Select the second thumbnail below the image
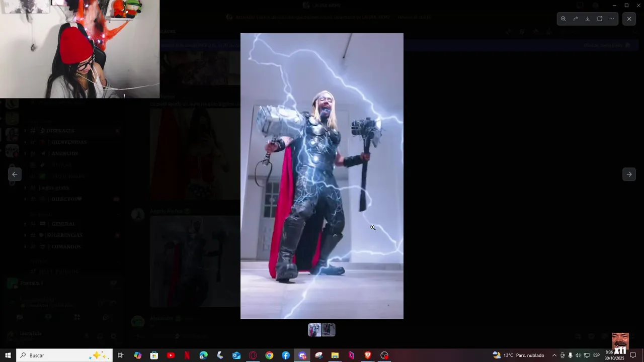 pos(329,330)
